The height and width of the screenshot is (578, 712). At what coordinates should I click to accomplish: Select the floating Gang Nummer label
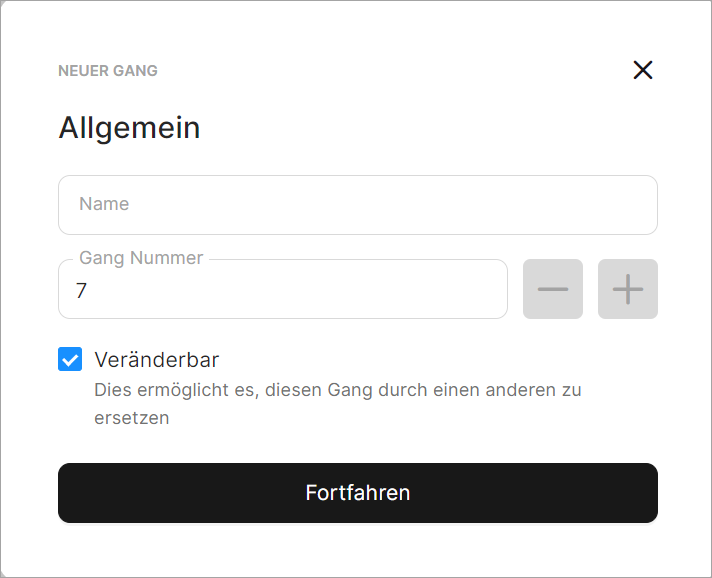[141, 258]
